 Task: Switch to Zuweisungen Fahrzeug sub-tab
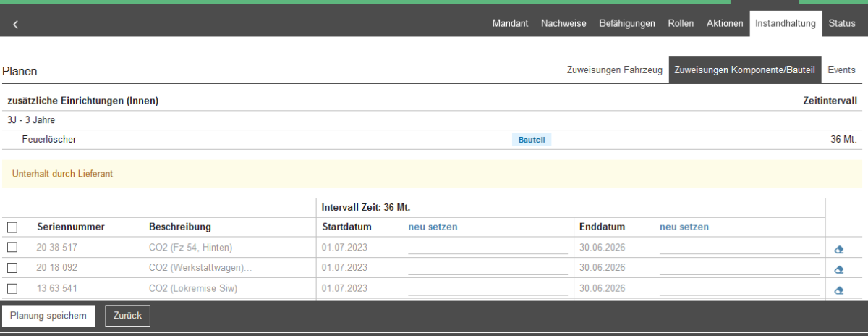[614, 70]
